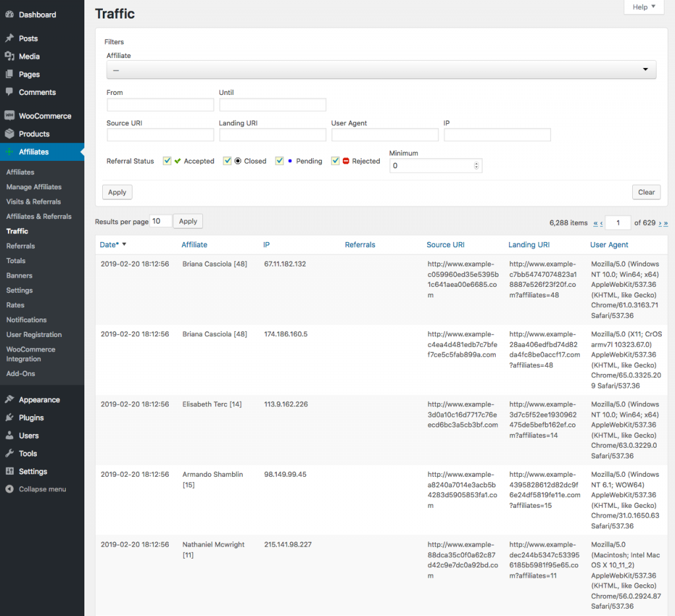675x616 pixels.
Task: Open WooCommerce Integration submenu item
Action: pyautogui.click(x=30, y=354)
